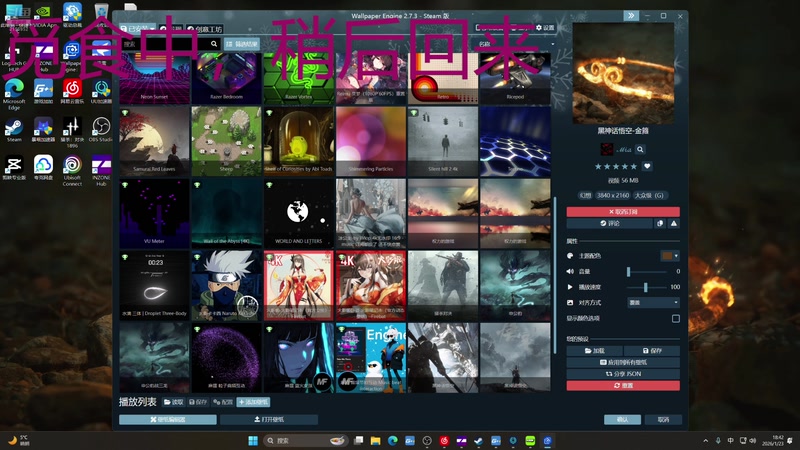Click the Cancel button (取消)
Viewport: 800px width, 450px height.
point(663,419)
